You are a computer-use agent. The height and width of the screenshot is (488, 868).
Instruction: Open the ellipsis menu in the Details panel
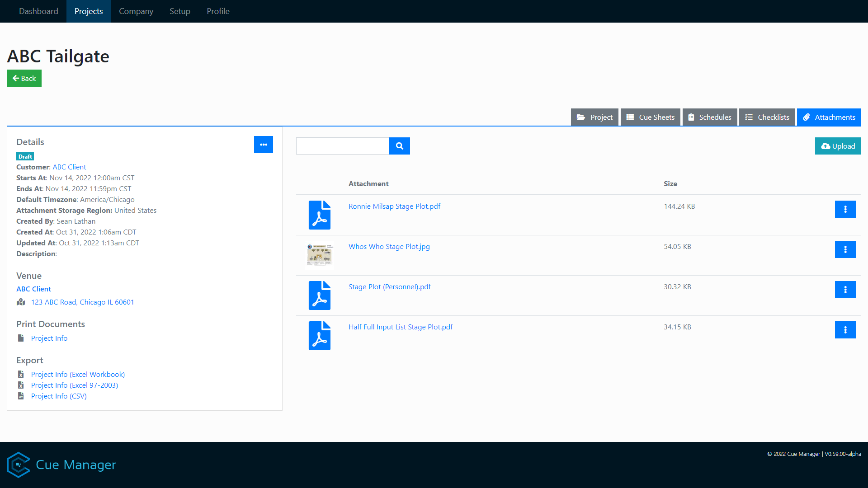pyautogui.click(x=264, y=145)
